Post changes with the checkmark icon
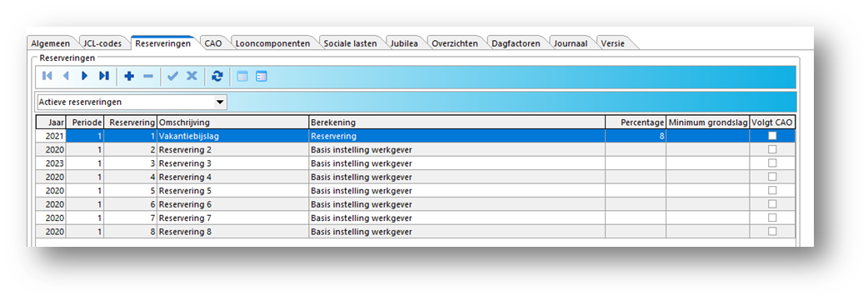 point(172,77)
